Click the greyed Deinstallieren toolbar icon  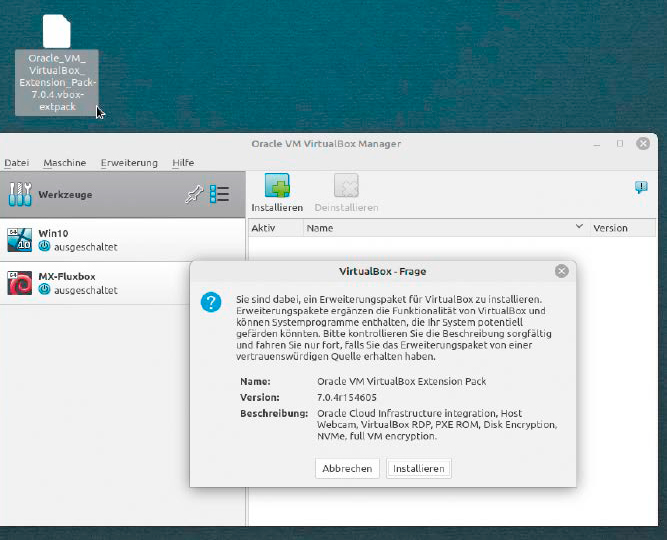pyautogui.click(x=346, y=186)
